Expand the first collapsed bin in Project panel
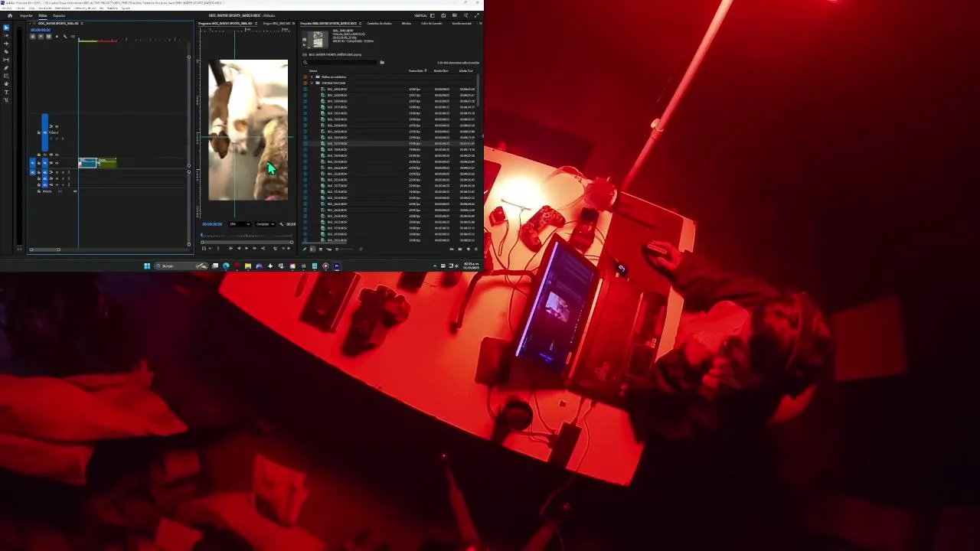This screenshot has height=551, width=980. coord(312,77)
